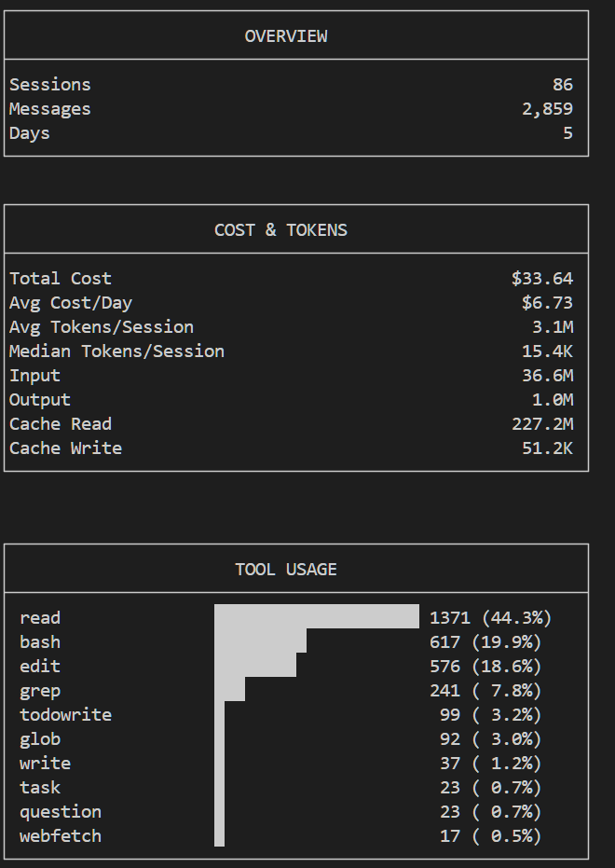
Task: Select the Avg Cost/Day label
Action: point(71,303)
